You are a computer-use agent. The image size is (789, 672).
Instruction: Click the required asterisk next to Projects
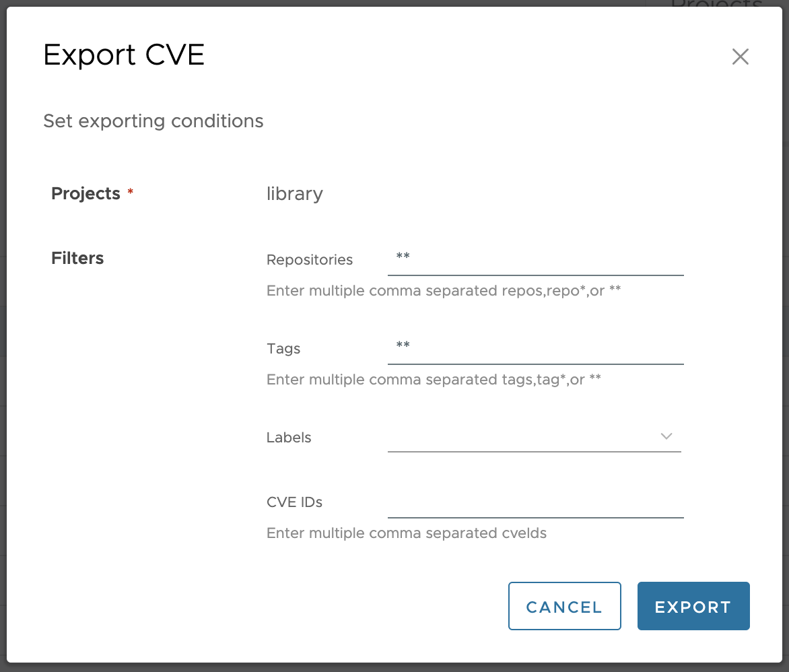130,190
